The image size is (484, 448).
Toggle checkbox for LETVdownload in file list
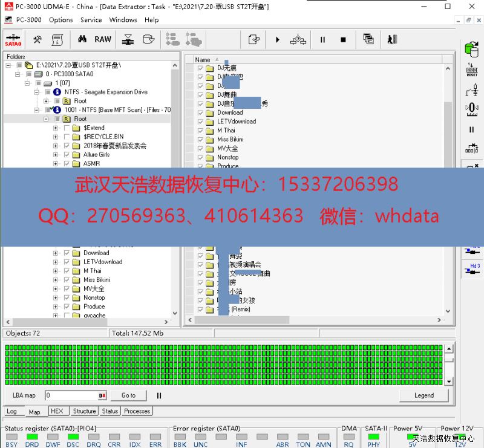[201, 122]
